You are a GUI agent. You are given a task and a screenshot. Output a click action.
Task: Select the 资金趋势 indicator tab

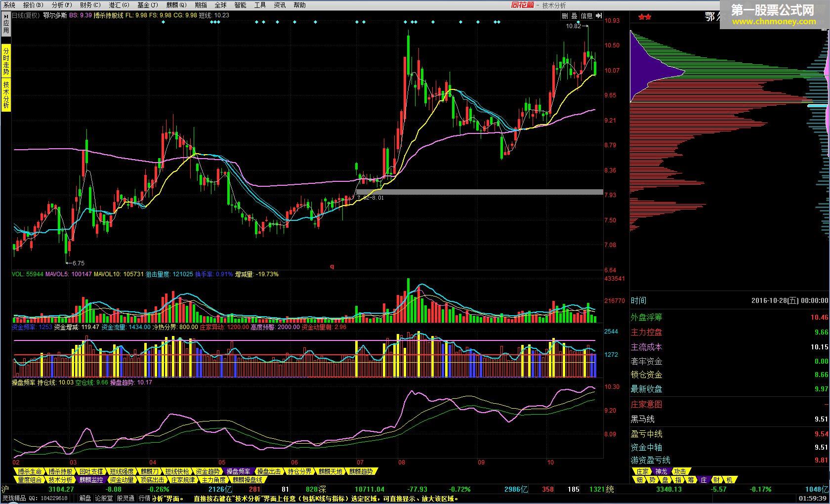tap(207, 471)
